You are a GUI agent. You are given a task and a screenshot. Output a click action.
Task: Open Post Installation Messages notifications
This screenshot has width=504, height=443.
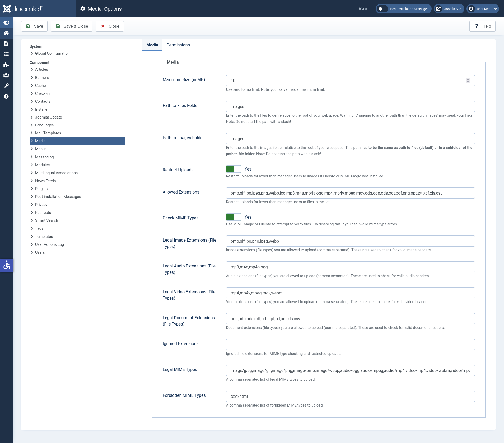[403, 9]
